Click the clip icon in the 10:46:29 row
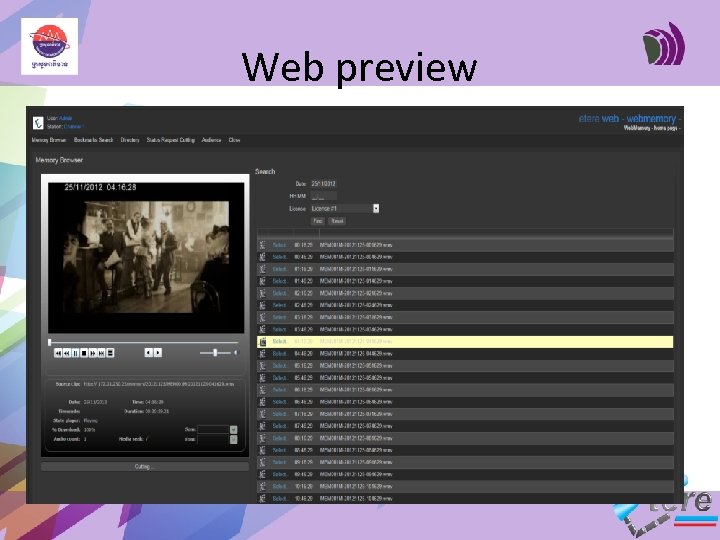 click(x=263, y=498)
